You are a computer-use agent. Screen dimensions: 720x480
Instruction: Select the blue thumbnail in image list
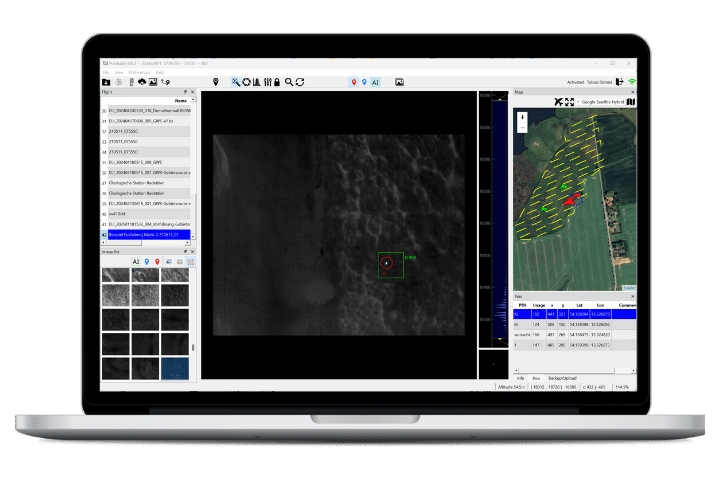173,369
